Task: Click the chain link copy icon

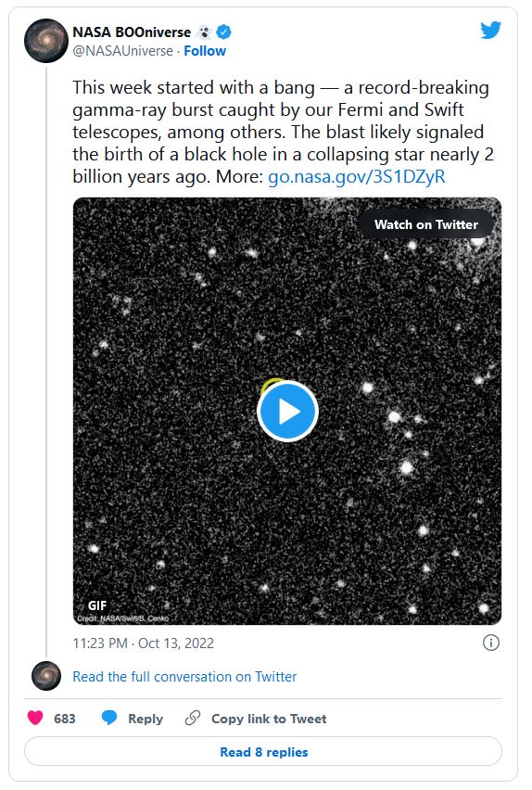Action: tap(193, 718)
